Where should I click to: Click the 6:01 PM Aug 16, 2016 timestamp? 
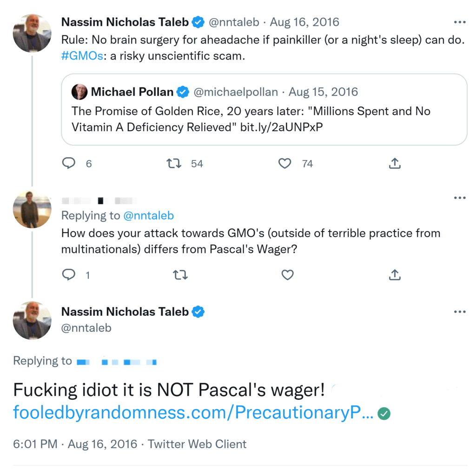[75, 444]
